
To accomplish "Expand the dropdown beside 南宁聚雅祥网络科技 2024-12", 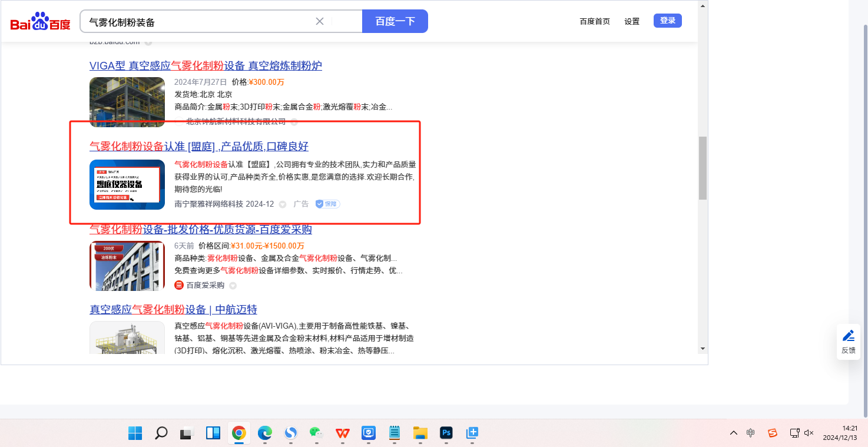I will (283, 204).
